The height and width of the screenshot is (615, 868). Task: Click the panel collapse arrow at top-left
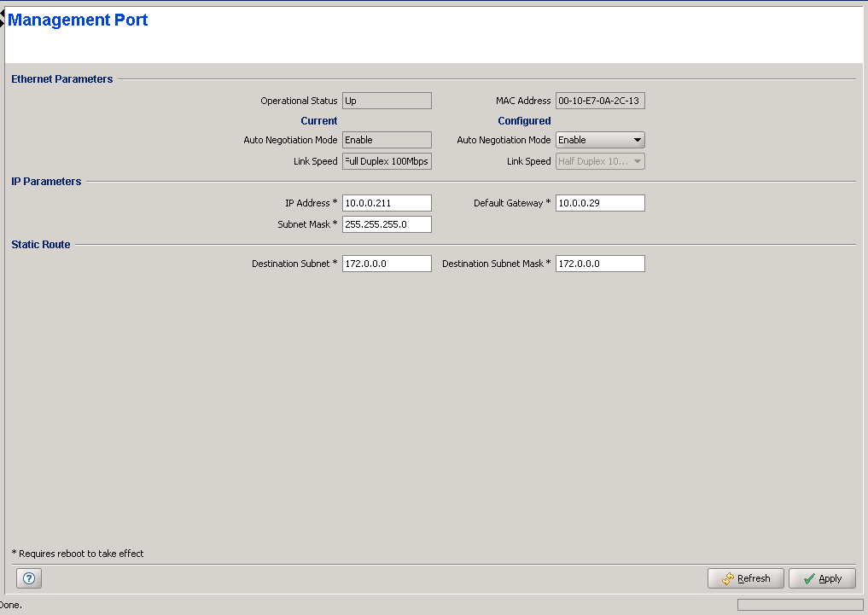[3, 15]
